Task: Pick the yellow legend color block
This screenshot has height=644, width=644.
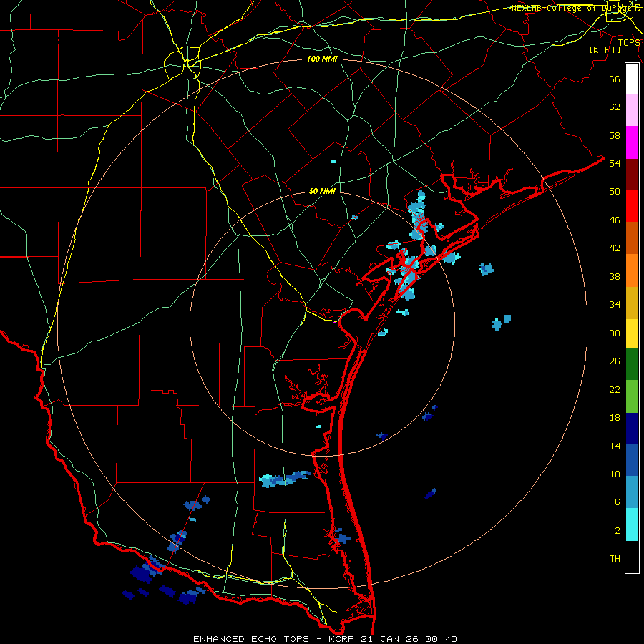Action: click(632, 333)
